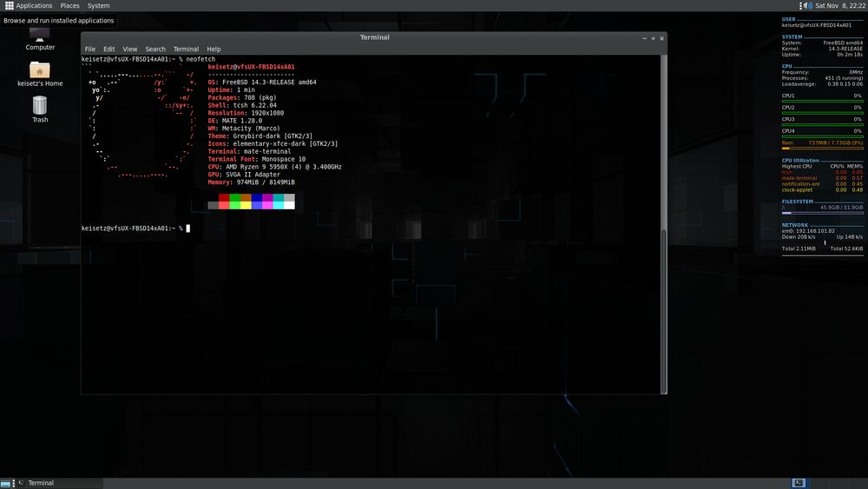Click the Terminal taskbar button
The height and width of the screenshot is (489, 868).
click(60, 484)
